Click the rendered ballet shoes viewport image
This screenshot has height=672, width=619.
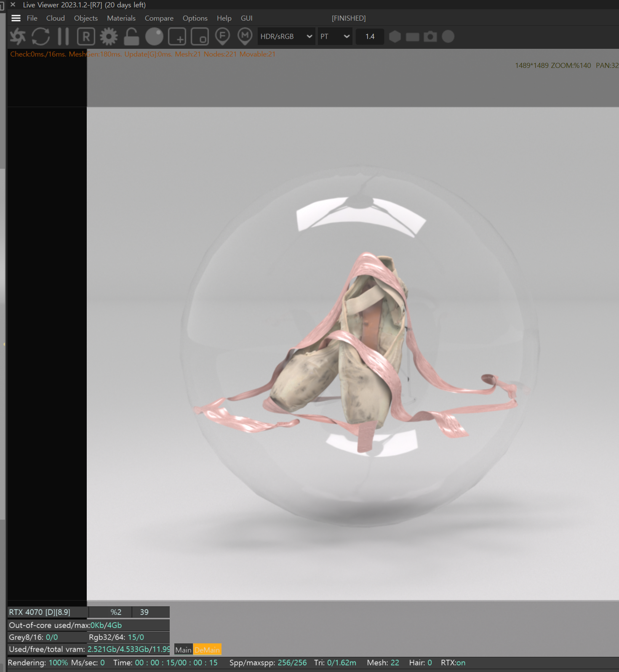(353, 353)
